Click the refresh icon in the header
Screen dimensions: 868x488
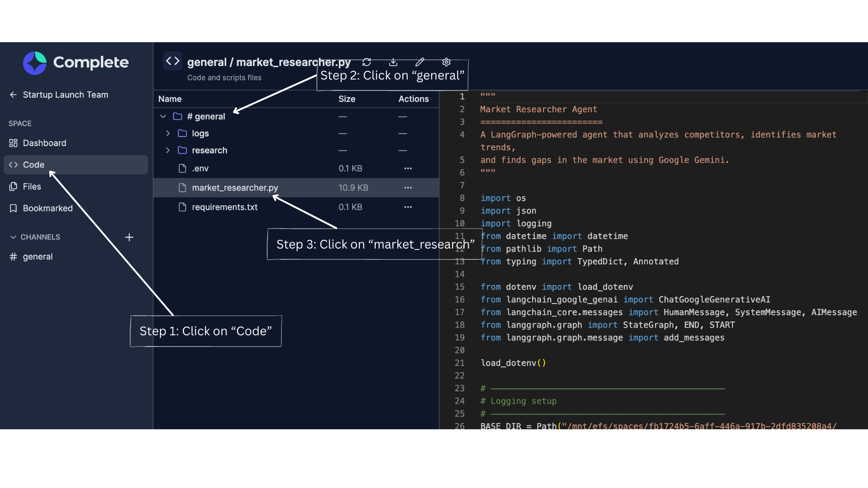[x=367, y=62]
